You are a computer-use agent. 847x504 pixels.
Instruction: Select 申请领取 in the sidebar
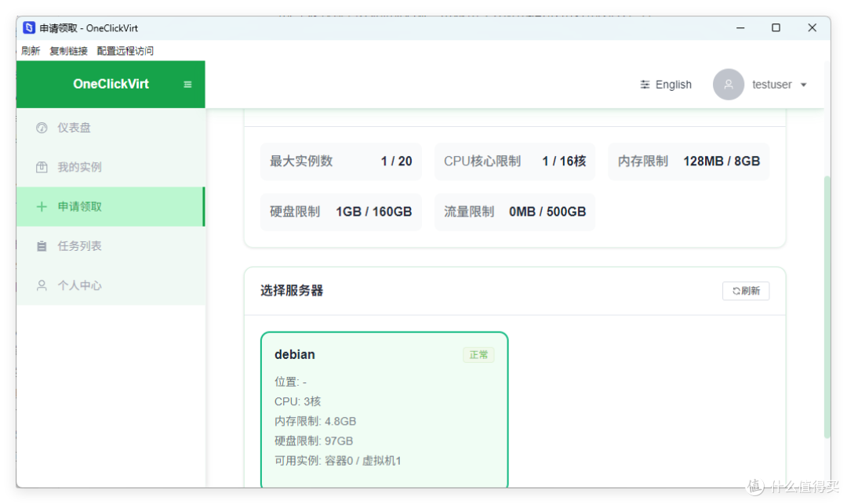coord(111,207)
